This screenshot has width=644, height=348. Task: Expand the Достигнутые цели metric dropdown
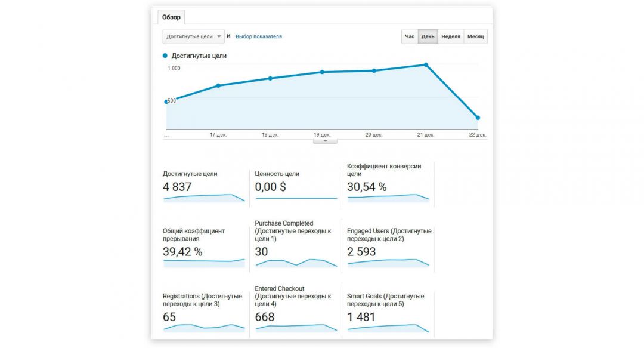tap(193, 36)
